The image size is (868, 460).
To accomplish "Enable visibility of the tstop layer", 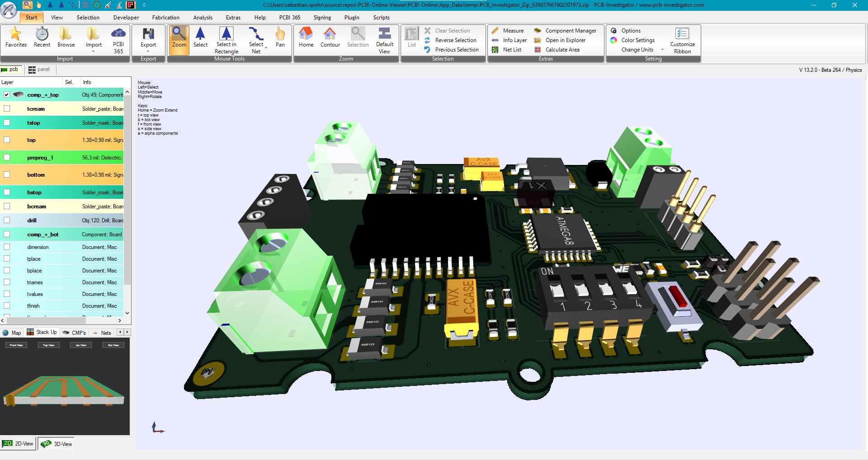I will point(6,122).
